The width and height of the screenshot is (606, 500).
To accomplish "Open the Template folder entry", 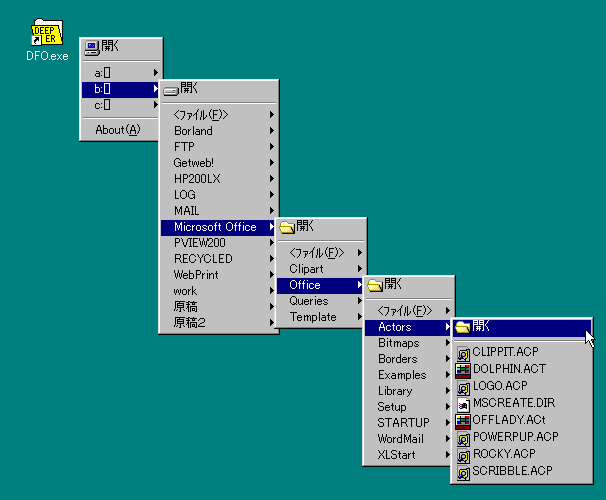I will click(x=321, y=317).
